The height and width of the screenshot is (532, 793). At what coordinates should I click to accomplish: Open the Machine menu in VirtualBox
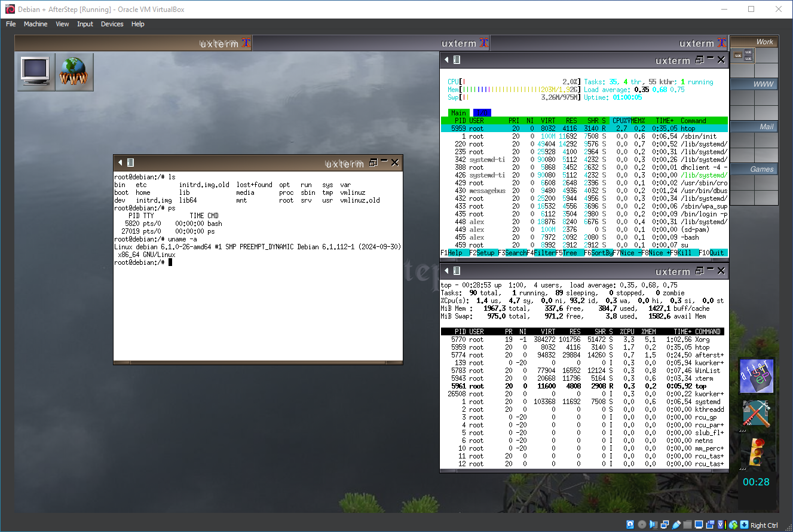point(35,24)
